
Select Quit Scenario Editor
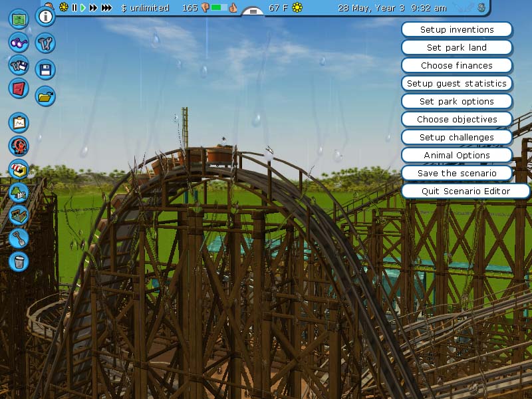point(465,192)
